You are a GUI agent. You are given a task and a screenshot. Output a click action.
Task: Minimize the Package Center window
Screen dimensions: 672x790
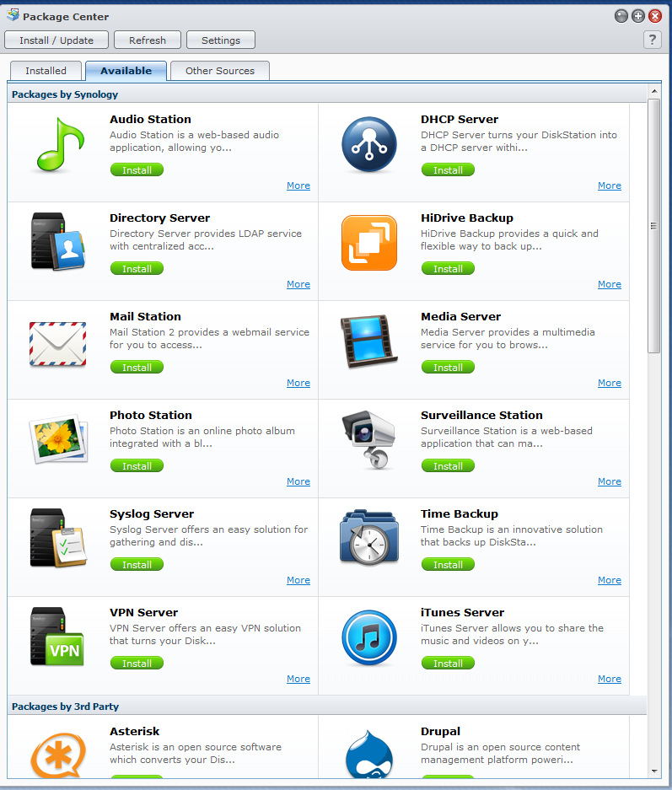coord(621,16)
